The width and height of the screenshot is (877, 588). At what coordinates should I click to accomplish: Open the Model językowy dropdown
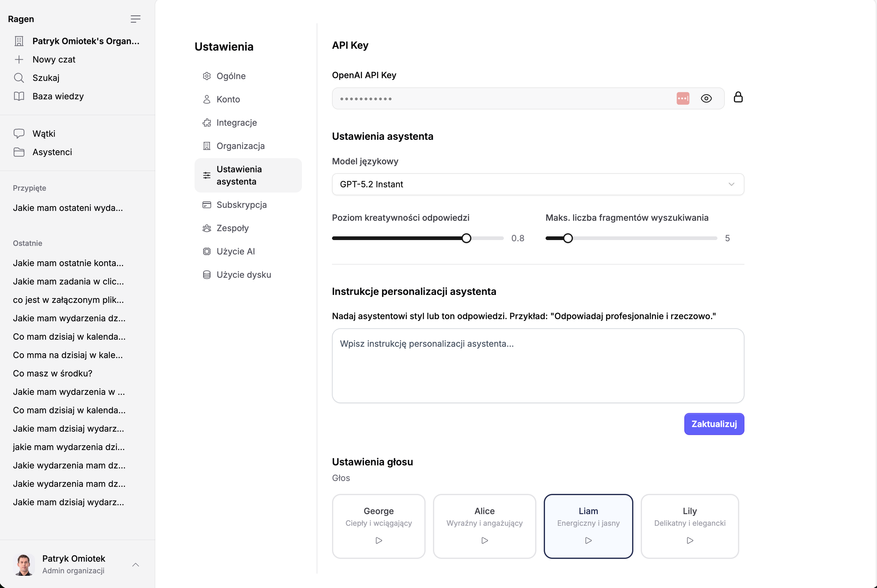(x=537, y=184)
